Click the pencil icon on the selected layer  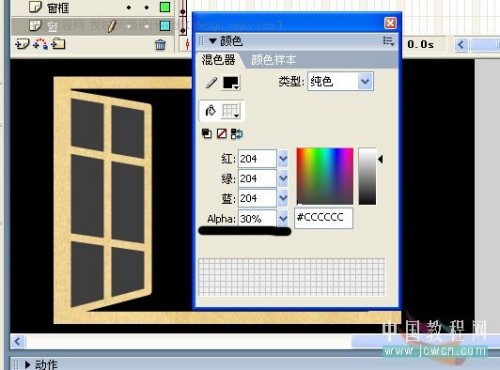pyautogui.click(x=112, y=26)
